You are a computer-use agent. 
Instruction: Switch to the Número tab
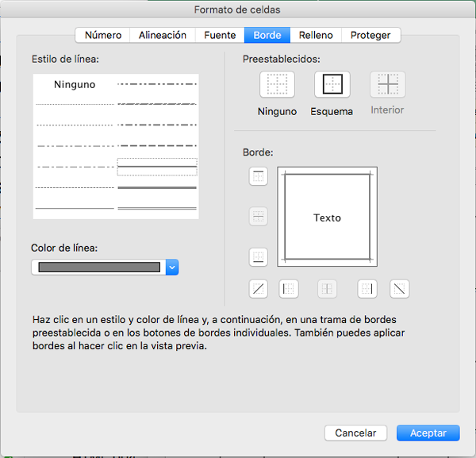[x=103, y=35]
